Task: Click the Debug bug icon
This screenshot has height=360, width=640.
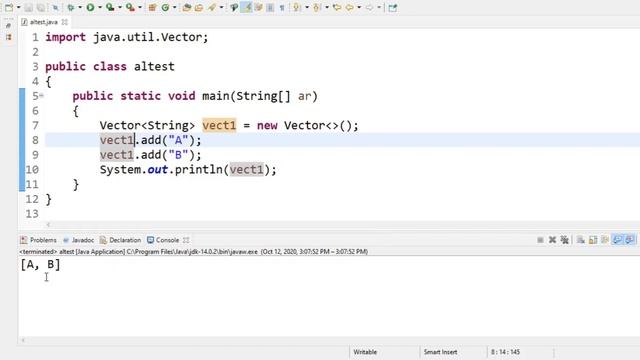Action: click(x=71, y=7)
